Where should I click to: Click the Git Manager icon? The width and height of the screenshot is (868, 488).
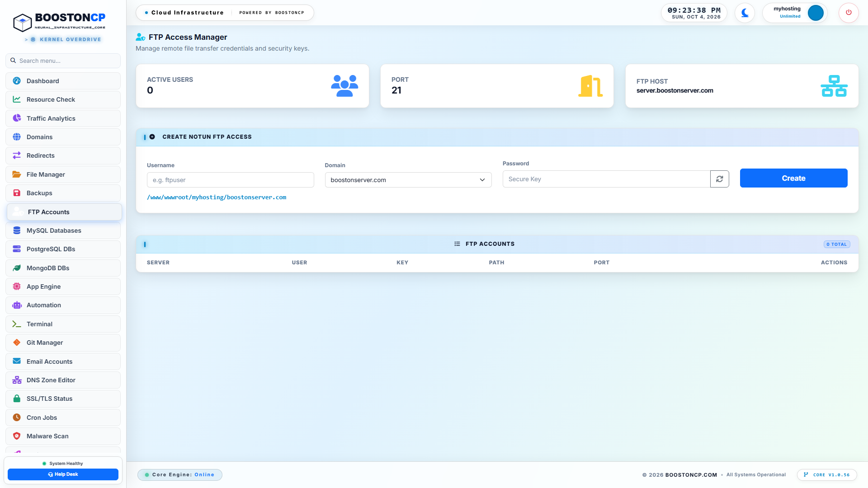[17, 343]
